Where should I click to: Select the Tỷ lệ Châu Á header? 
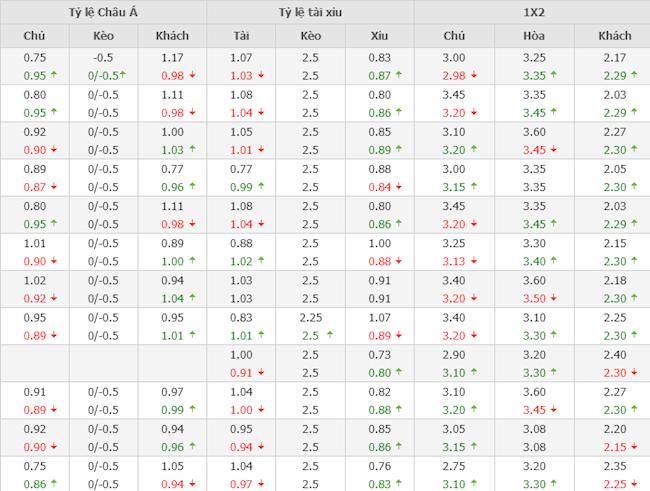[x=104, y=12]
